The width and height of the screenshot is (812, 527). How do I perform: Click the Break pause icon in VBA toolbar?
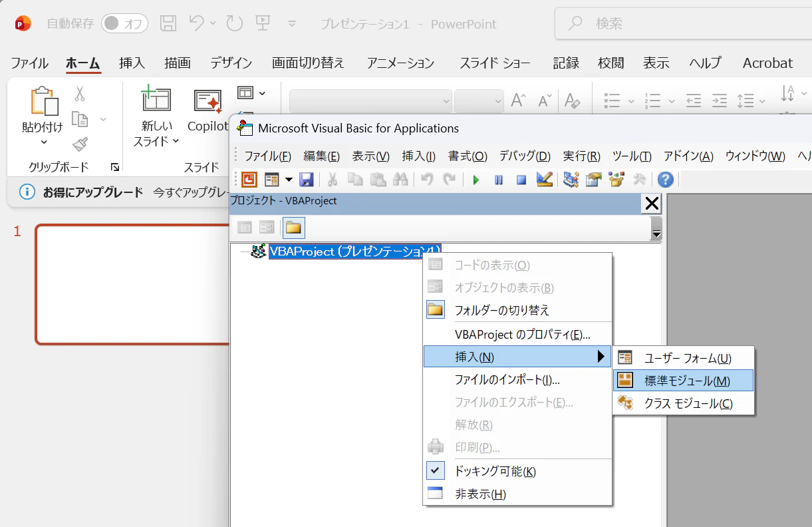[499, 180]
